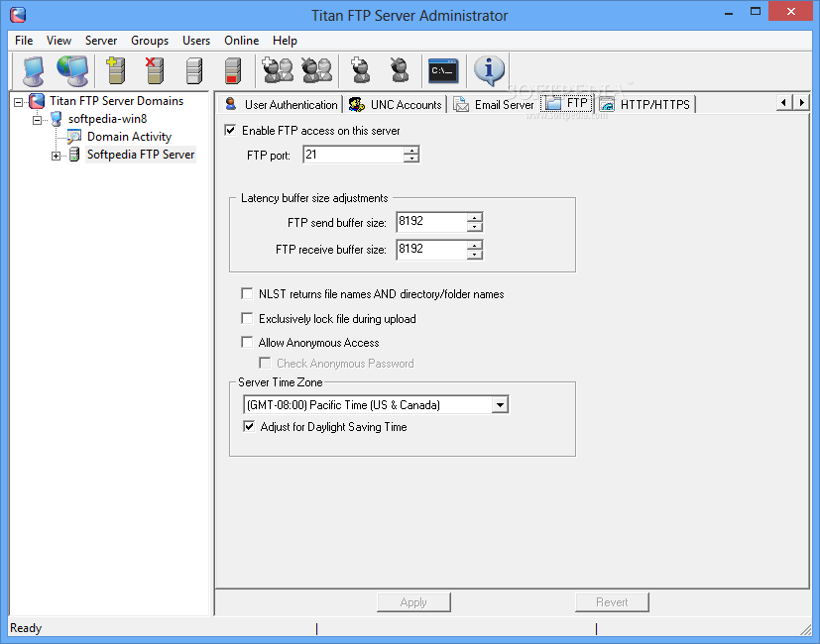This screenshot has width=820, height=644.
Task: Select Domain Activity in the tree
Action: pos(129,137)
